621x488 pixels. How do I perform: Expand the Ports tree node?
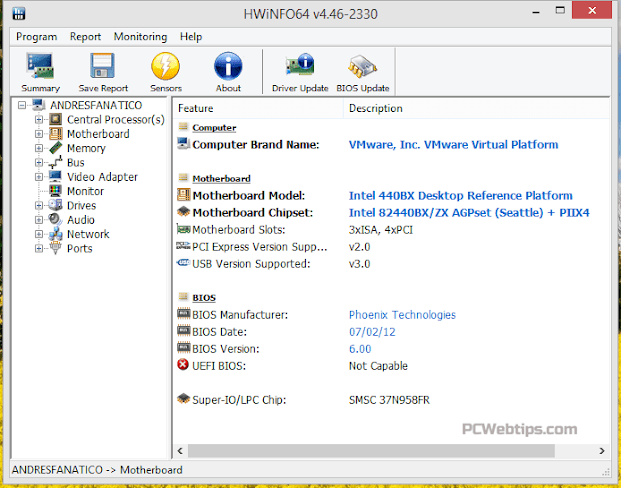click(x=39, y=248)
